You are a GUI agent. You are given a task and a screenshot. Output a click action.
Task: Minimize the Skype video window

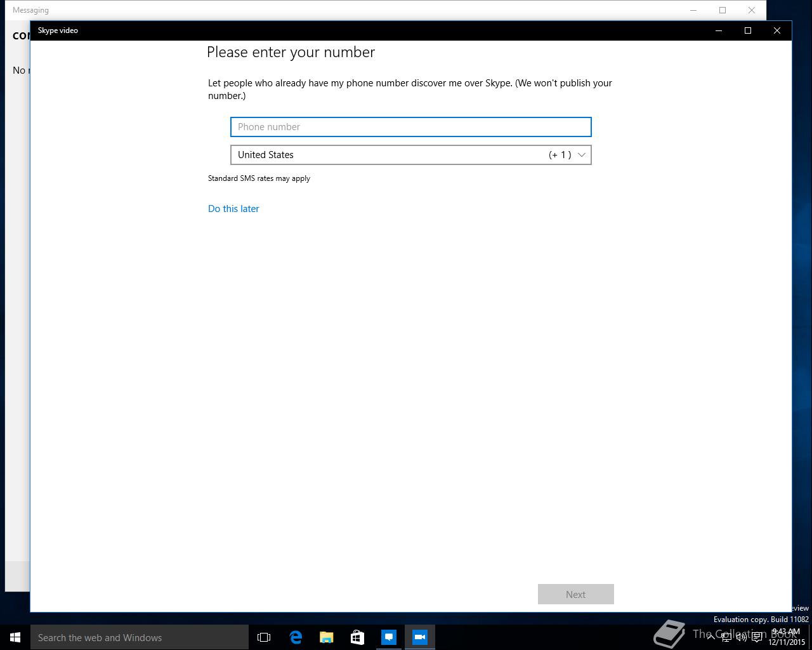click(719, 30)
